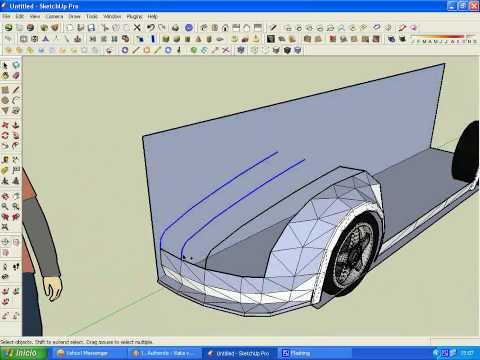Open the Camera menu
This screenshot has width=480, height=360.
click(x=54, y=16)
